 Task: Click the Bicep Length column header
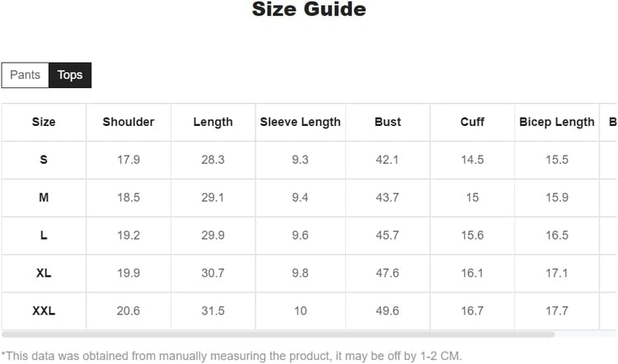pyautogui.click(x=556, y=122)
